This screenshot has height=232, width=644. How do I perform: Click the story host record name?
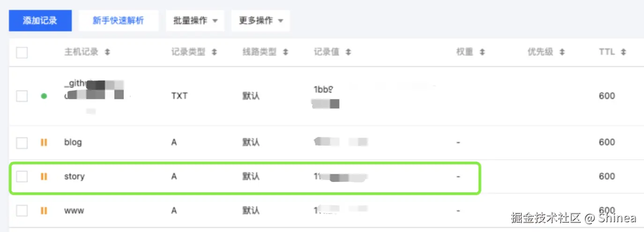tap(74, 177)
